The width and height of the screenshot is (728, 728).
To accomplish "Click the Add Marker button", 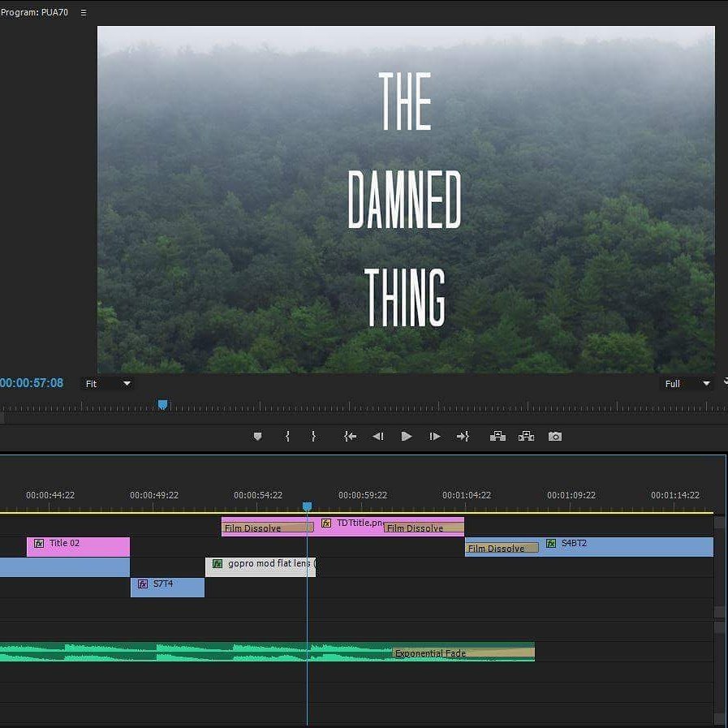I will tap(257, 437).
